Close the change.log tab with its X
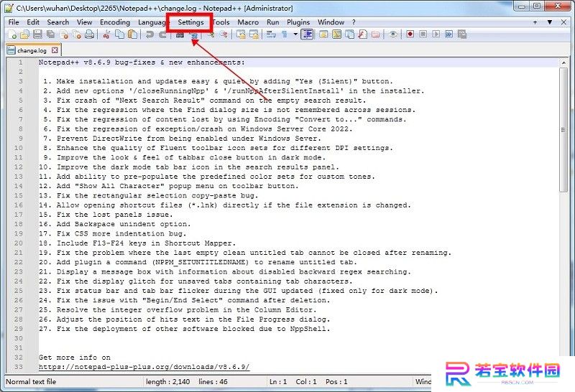The image size is (575, 392). [55, 50]
